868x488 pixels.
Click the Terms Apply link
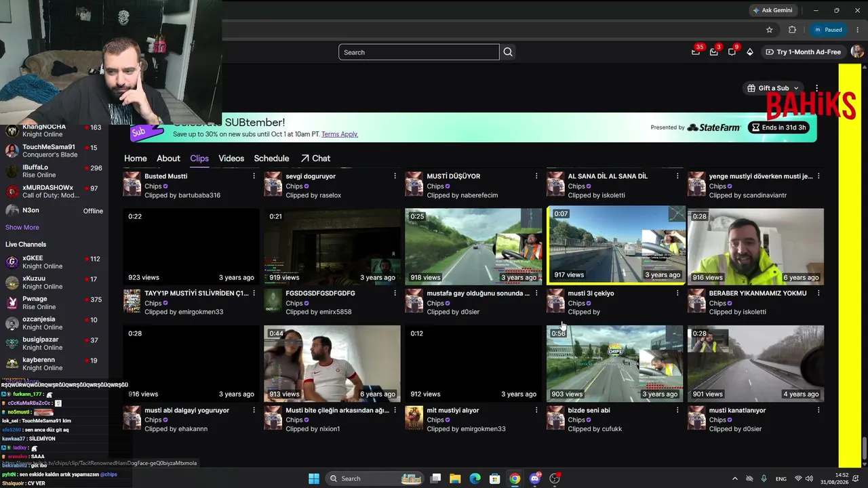tap(340, 134)
